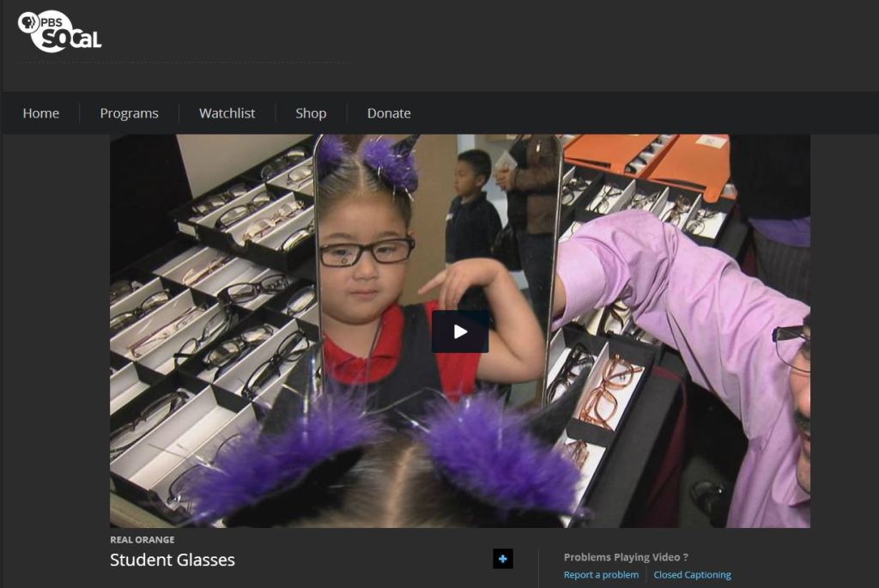879x588 pixels.
Task: Click the blue plus icon beside the title
Action: (503, 559)
